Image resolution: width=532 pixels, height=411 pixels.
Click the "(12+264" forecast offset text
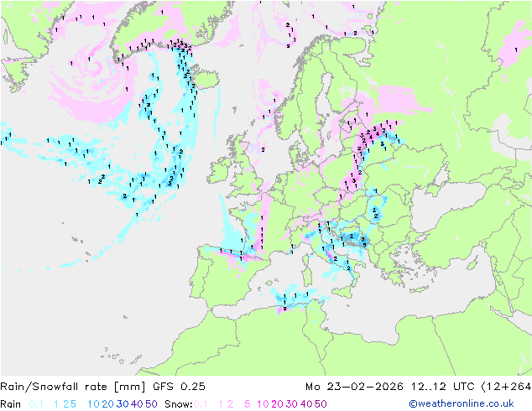(x=506, y=387)
